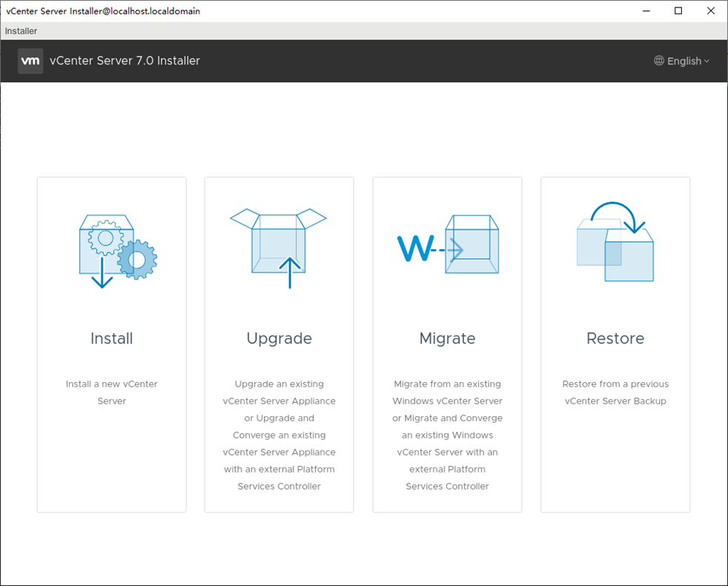Click 'Restore from a previous' backup description
This screenshot has height=586, width=728.
[x=615, y=392]
